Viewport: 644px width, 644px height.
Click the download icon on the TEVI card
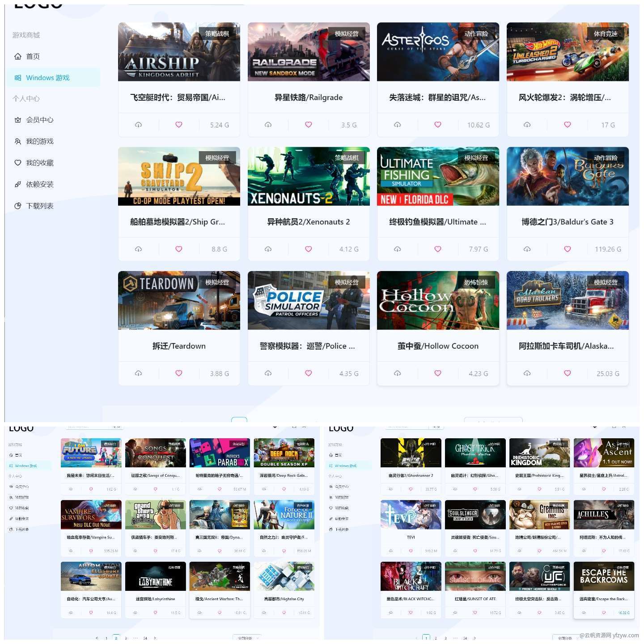pyautogui.click(x=390, y=551)
